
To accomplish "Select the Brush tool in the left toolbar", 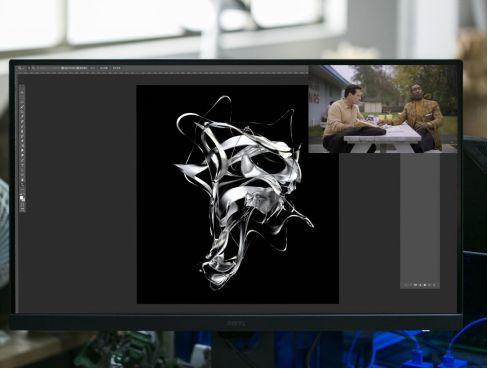I will coord(22,126).
